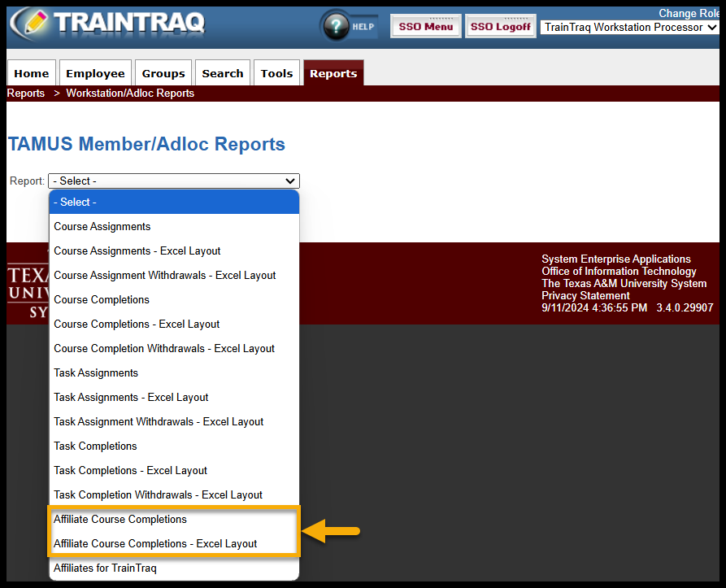Viewport: 726px width, 588px height.
Task: Open the Groups tab
Action: point(163,73)
